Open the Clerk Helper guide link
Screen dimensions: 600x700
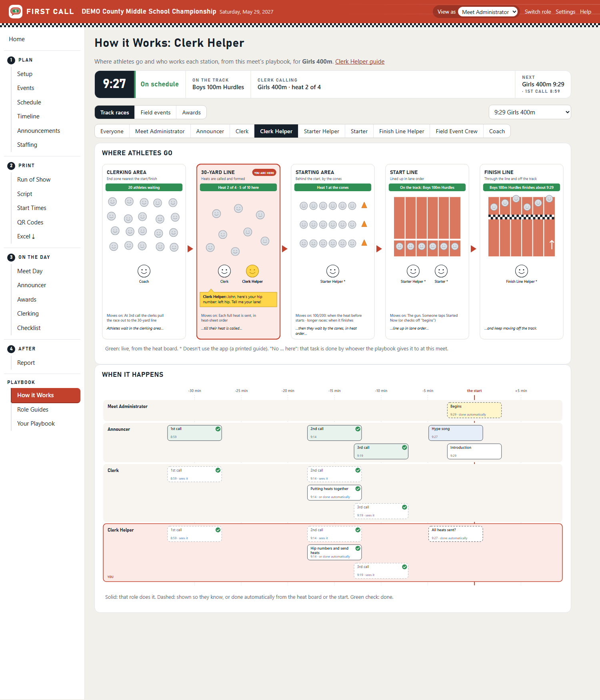click(360, 62)
